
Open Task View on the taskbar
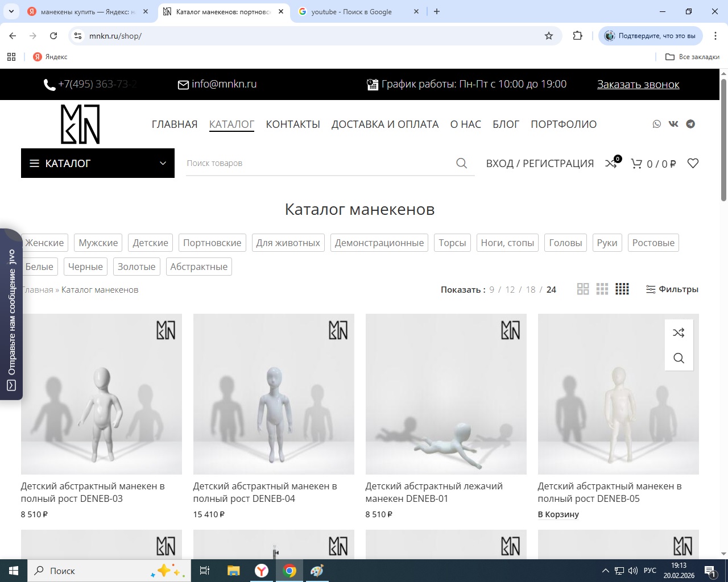[205, 571]
